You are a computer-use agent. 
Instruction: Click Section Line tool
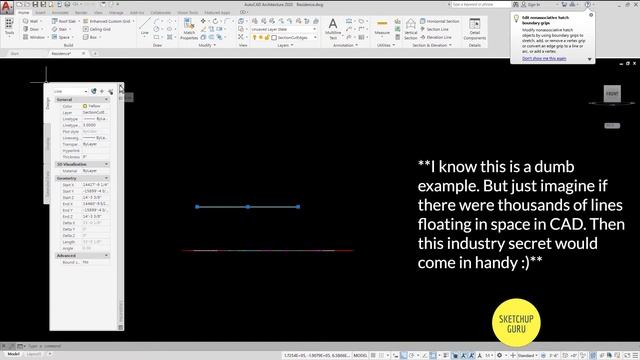pos(434,29)
